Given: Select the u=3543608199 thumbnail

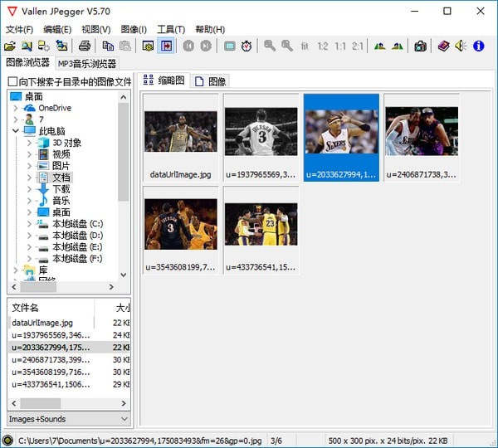Looking at the screenshot, I should click(181, 230).
